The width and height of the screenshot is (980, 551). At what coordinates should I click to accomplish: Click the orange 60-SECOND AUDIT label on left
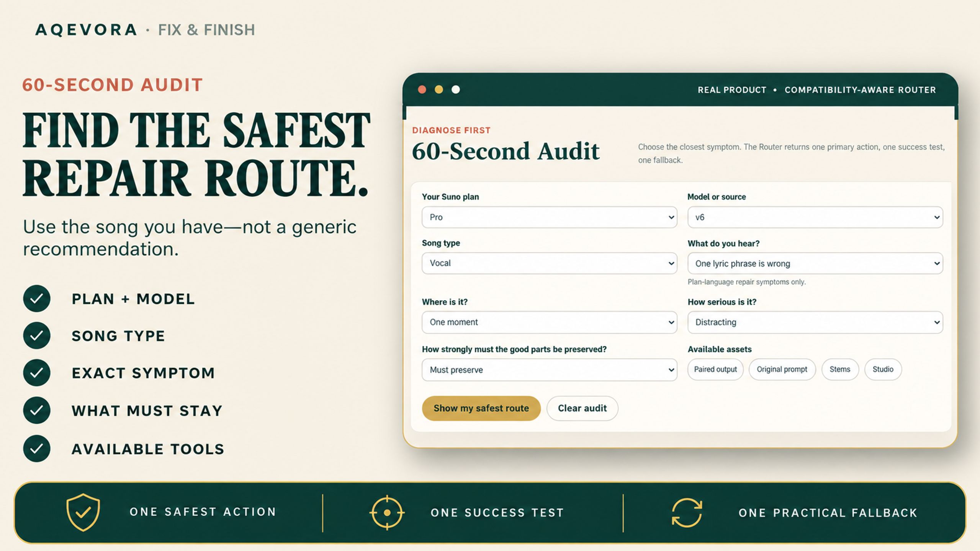(112, 85)
